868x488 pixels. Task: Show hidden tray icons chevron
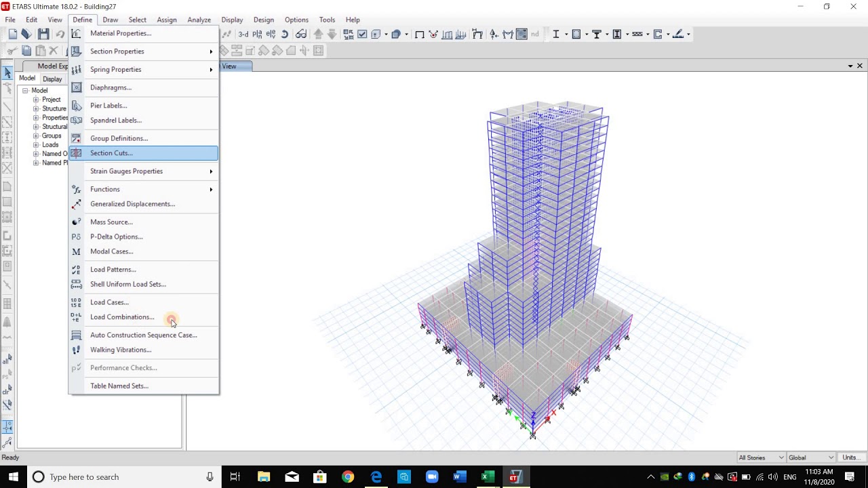[x=651, y=477]
